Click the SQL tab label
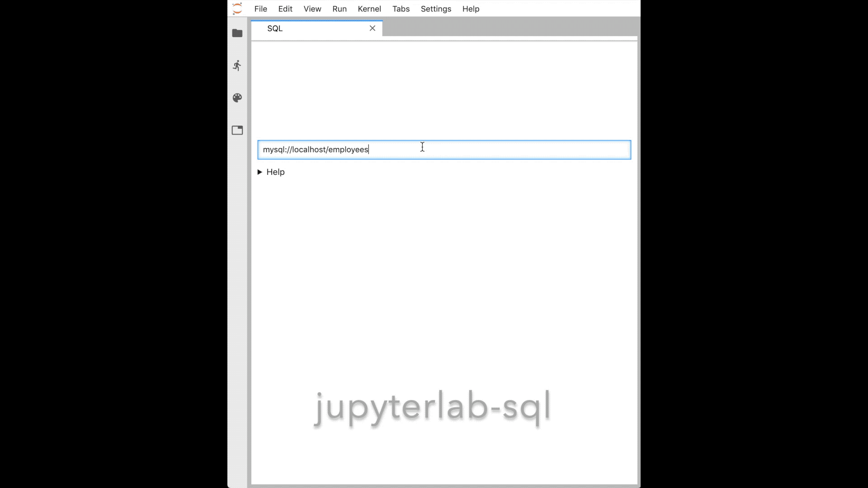This screenshot has width=868, height=488. 275,28
